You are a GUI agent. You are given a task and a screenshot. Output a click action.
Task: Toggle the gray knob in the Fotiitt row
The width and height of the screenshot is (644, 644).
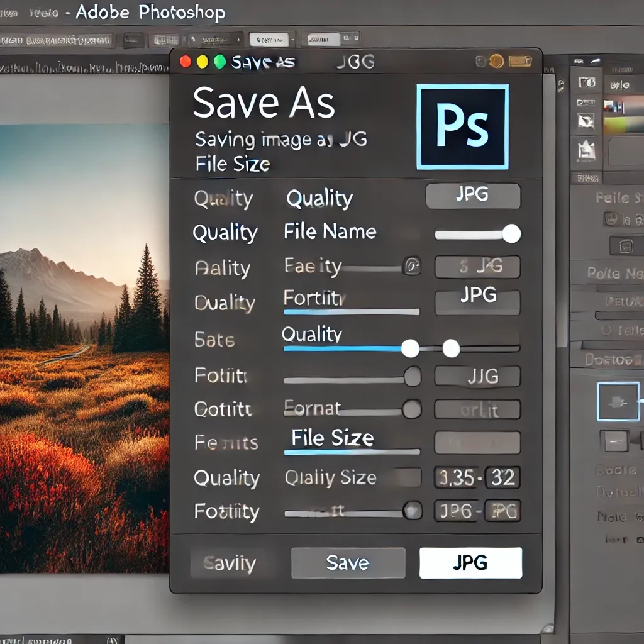click(413, 376)
